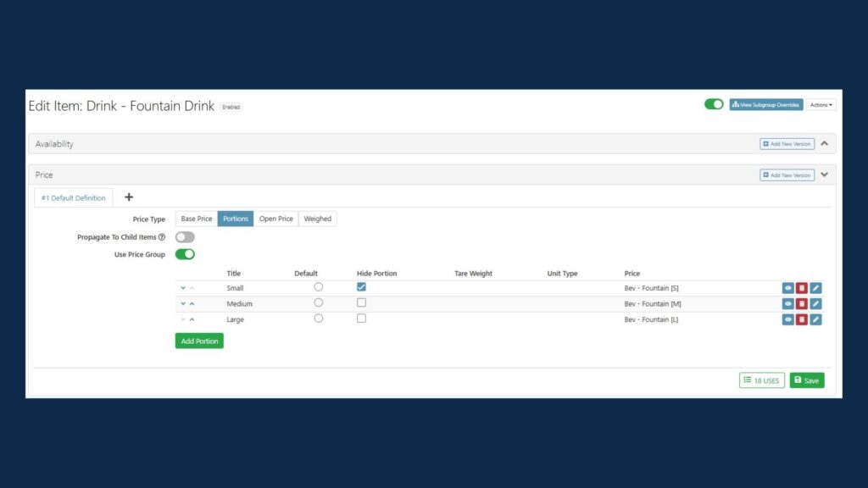Edit the Medium portion with pencil icon
The height and width of the screenshot is (488, 868).
coord(815,304)
